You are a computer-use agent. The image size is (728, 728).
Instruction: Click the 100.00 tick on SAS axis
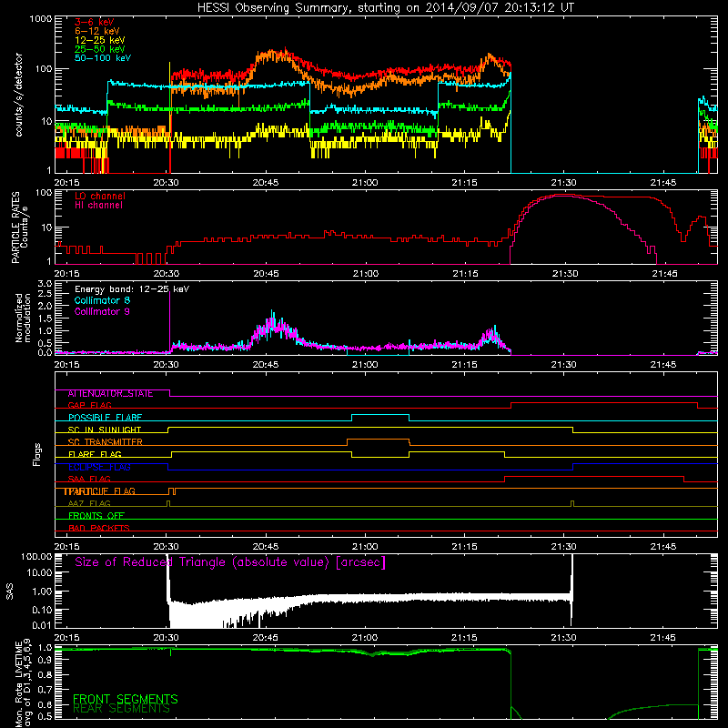click(36, 556)
